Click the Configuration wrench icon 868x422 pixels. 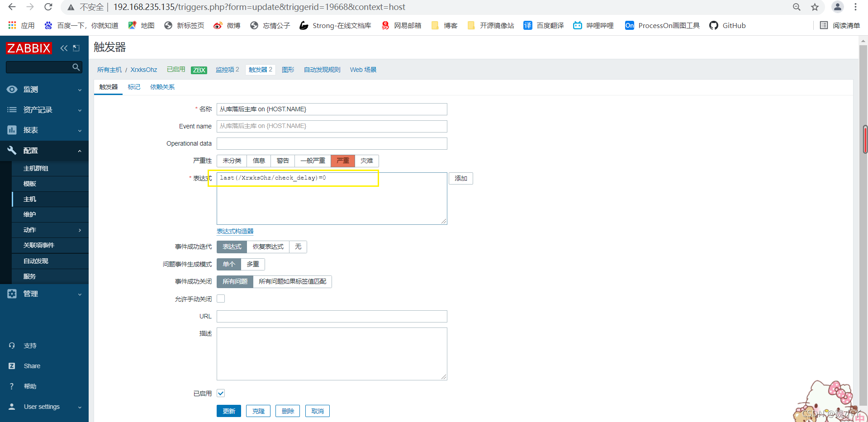(12, 151)
